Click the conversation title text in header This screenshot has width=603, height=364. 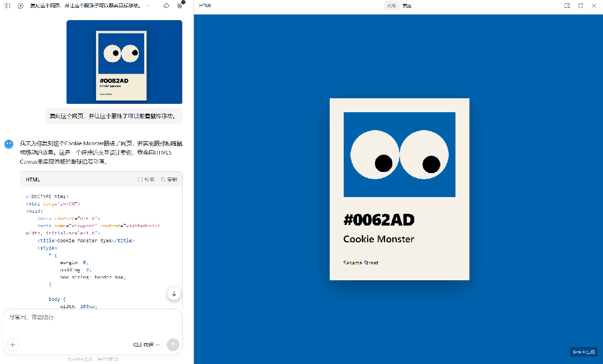point(85,6)
